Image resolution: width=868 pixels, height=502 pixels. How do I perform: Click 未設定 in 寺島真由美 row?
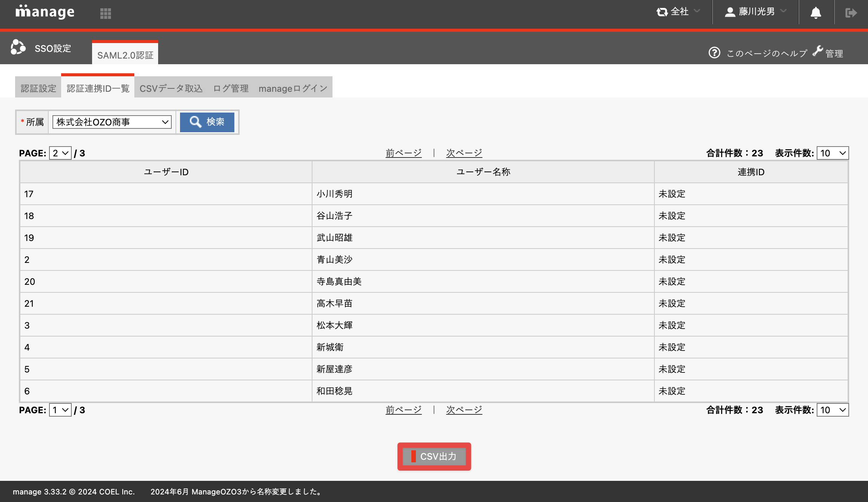click(672, 282)
